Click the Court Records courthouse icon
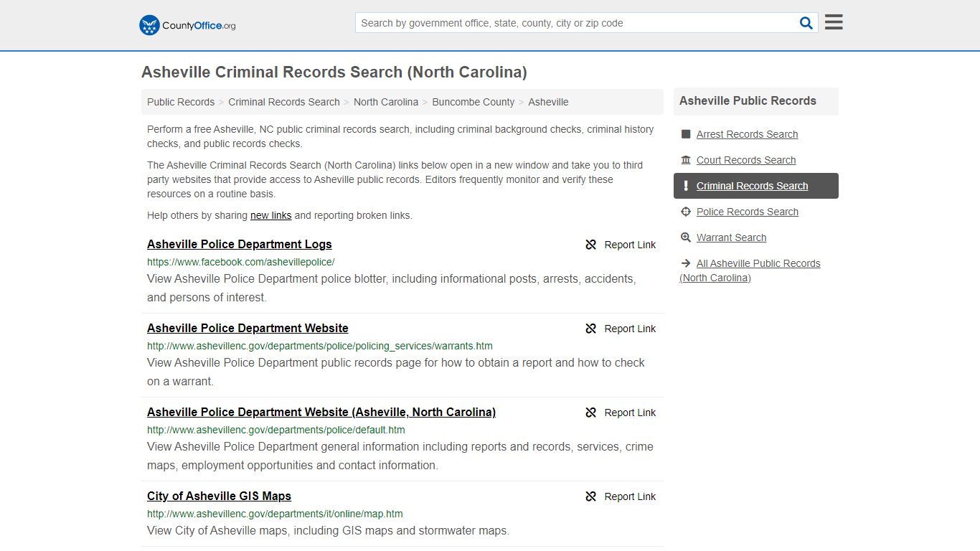Viewport: 980px width, 551px height. [x=686, y=160]
